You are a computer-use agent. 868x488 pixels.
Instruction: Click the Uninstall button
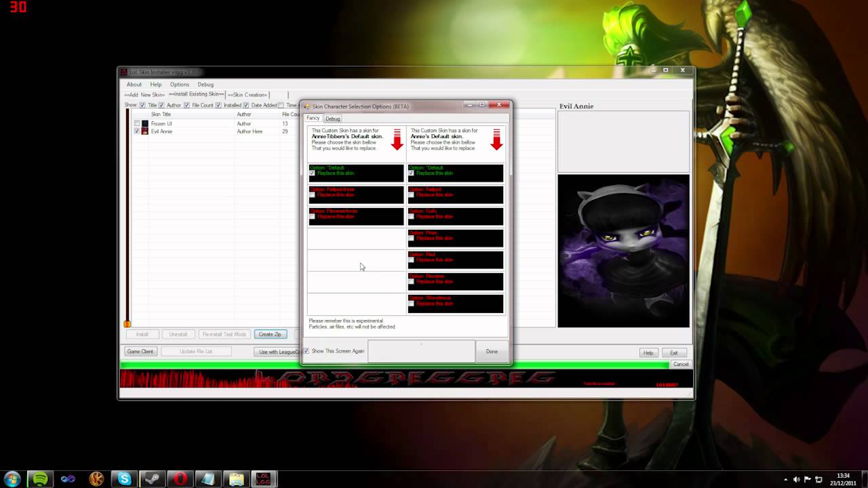(178, 334)
